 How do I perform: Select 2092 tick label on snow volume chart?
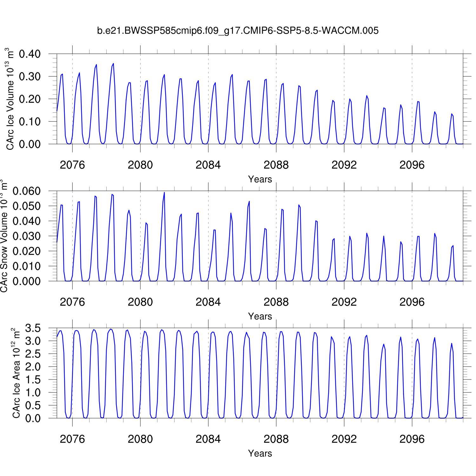point(344,302)
